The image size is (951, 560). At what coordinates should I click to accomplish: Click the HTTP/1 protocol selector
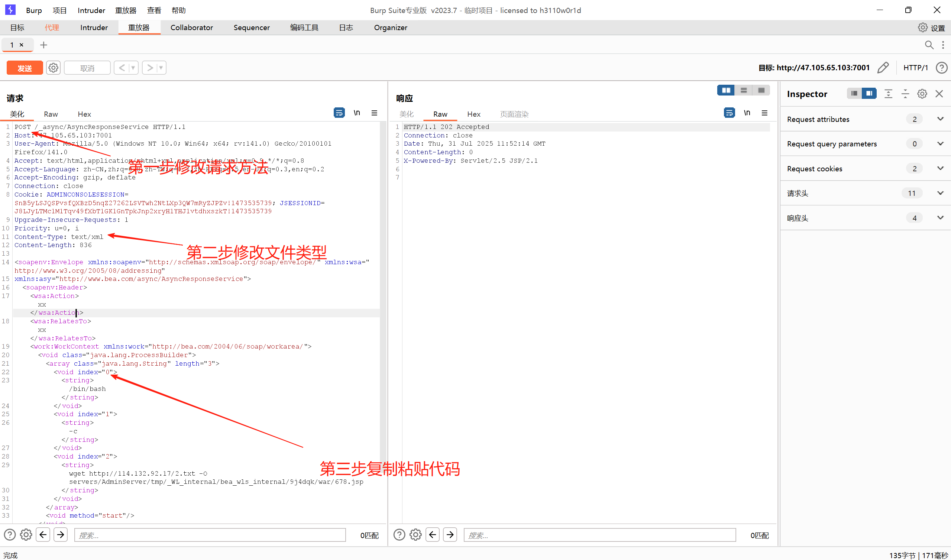click(x=916, y=68)
